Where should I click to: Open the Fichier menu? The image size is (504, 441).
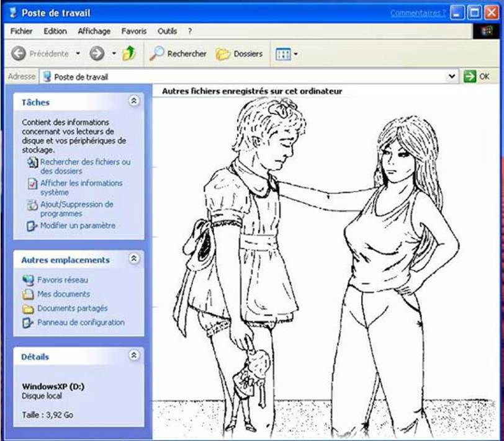point(22,31)
